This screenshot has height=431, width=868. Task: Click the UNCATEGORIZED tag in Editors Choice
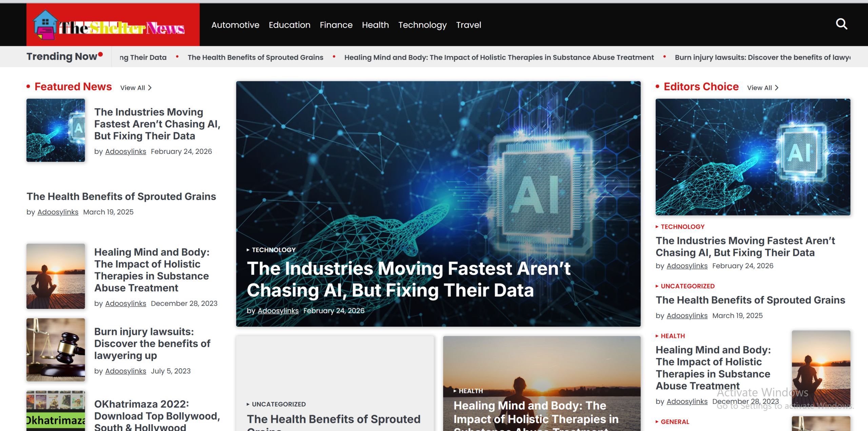pyautogui.click(x=688, y=286)
